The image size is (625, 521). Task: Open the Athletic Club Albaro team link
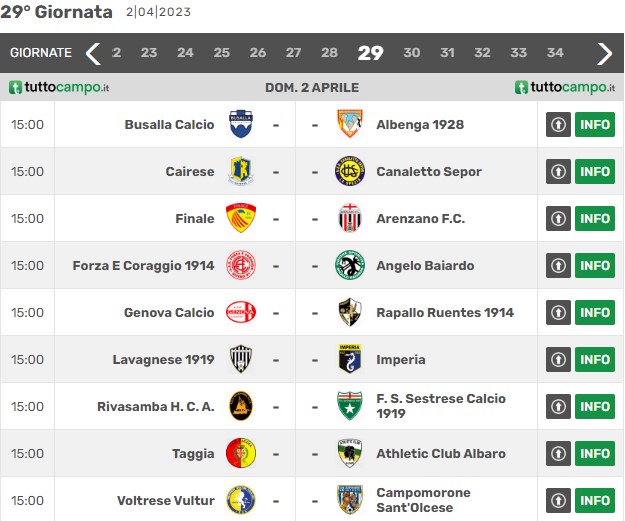pos(441,454)
